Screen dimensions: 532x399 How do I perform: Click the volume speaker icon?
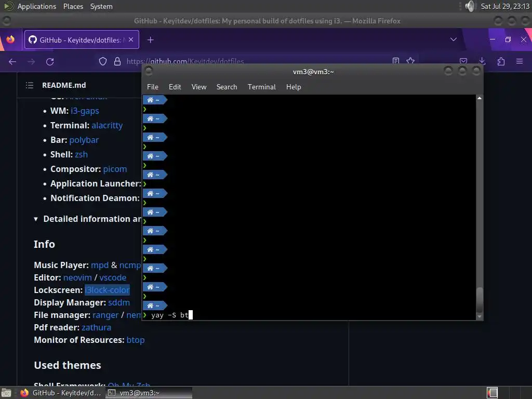coord(470,6)
